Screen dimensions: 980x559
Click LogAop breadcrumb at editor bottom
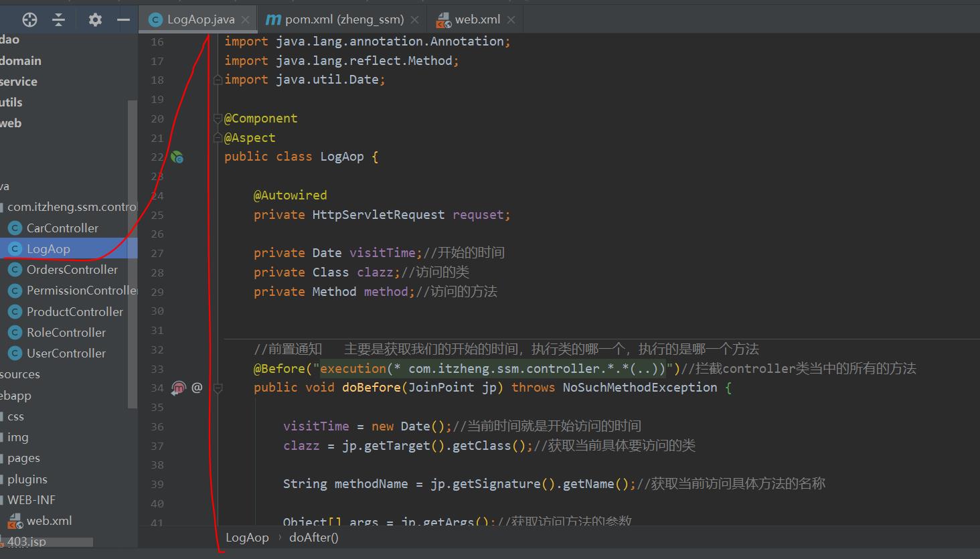pyautogui.click(x=247, y=537)
